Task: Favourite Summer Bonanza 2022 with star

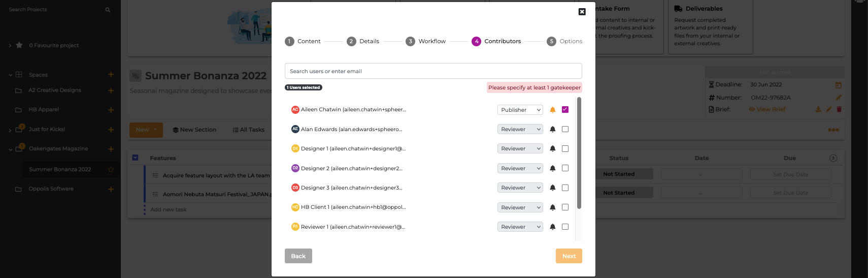Action: click(111, 169)
